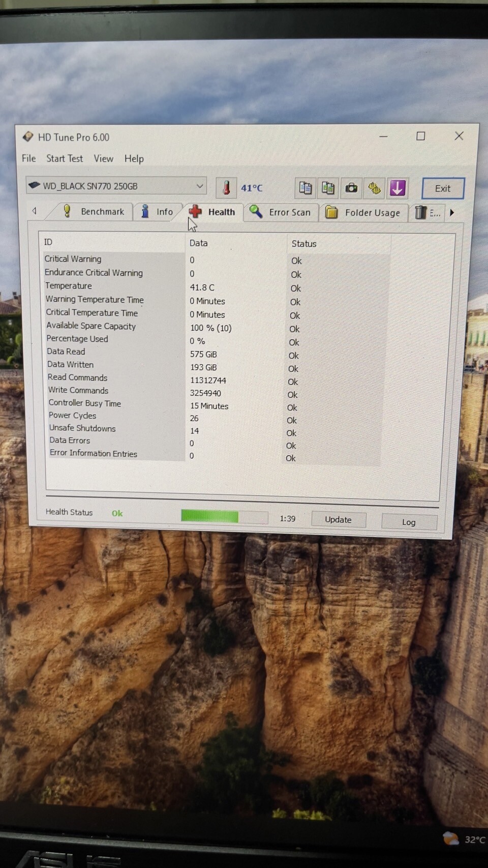This screenshot has width=488, height=868.
Task: Click the weather icon in the taskbar
Action: point(450,838)
